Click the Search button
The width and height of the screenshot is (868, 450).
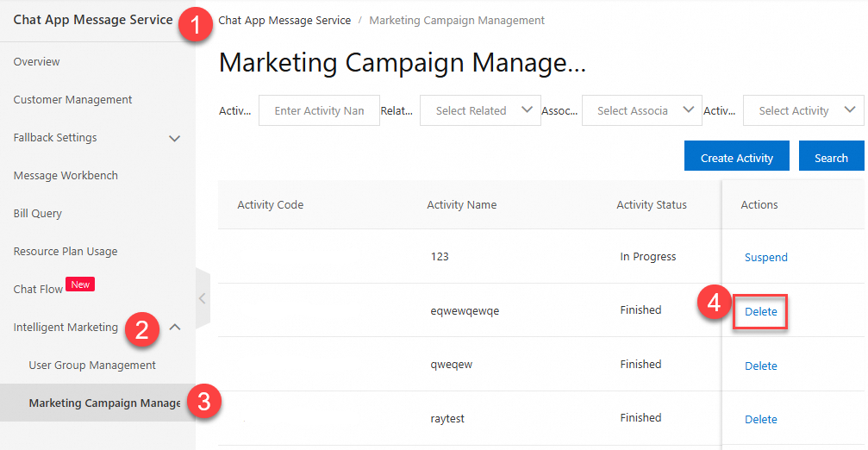click(x=831, y=158)
